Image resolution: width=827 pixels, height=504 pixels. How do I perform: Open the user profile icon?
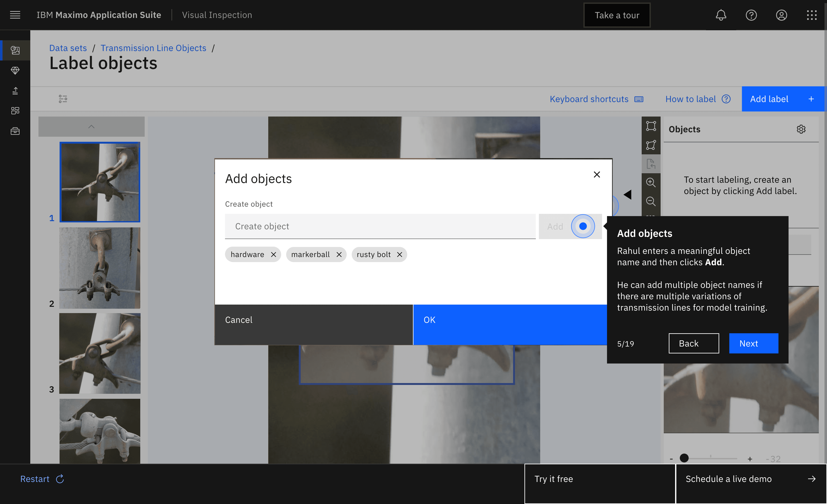781,15
